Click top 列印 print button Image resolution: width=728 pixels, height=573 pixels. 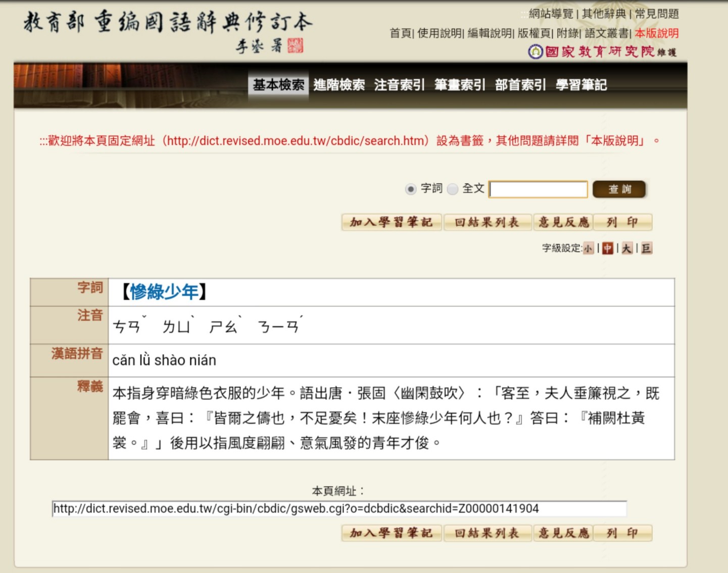pos(622,222)
